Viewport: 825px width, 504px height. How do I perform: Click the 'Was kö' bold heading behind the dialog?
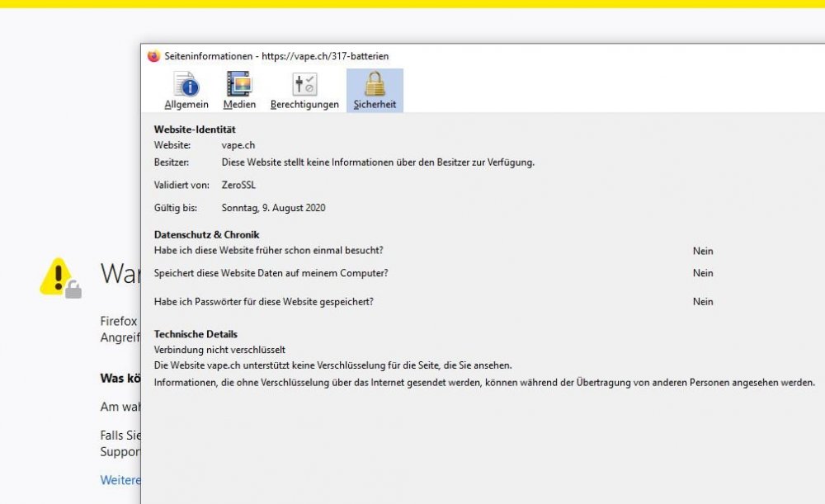coord(120,379)
